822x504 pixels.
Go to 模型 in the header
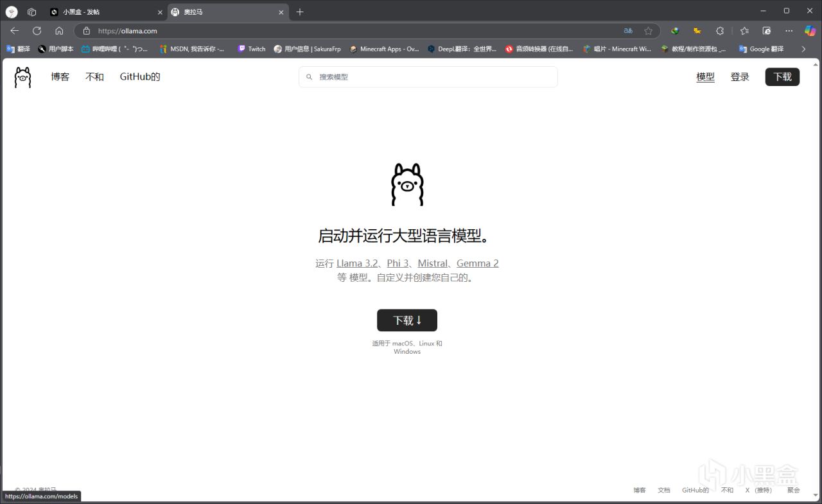pyautogui.click(x=706, y=77)
